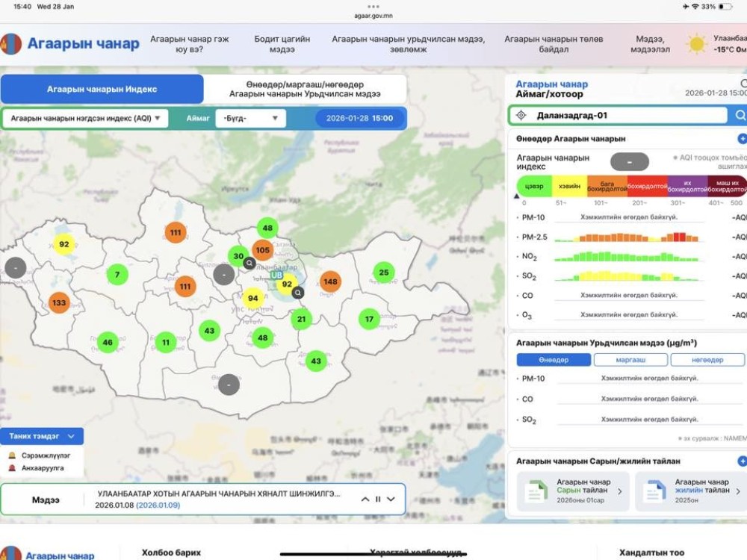The height and width of the screenshot is (560, 747).
Task: Click the orange 148 AQI map marker
Action: click(330, 281)
